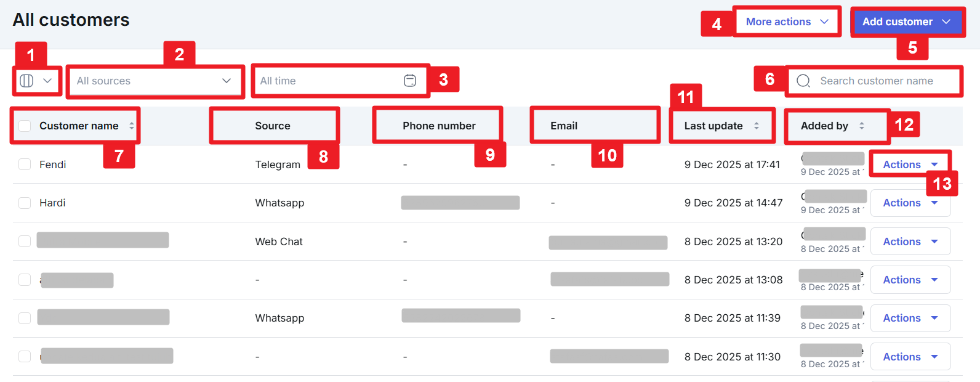Click the chevron on More actions
Viewport: 980px width, 382px height.
click(x=824, y=22)
